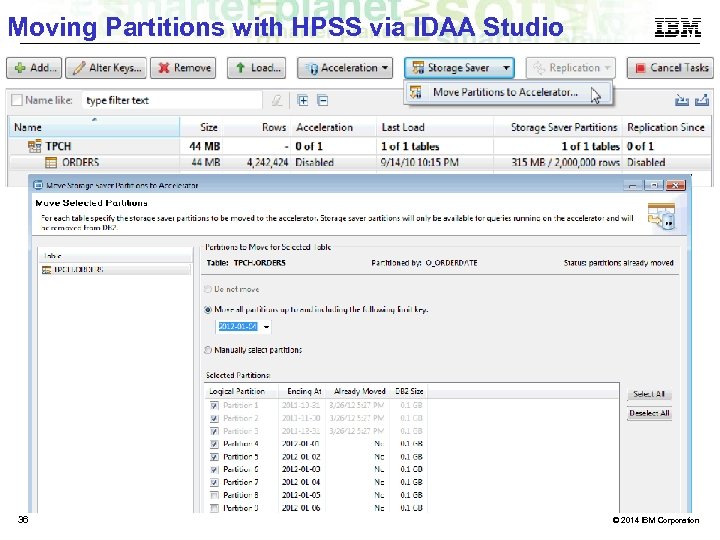Image resolution: width=720 pixels, height=540 pixels.
Task: Click the icon beside Move Partitions menu entry
Action: tap(416, 92)
